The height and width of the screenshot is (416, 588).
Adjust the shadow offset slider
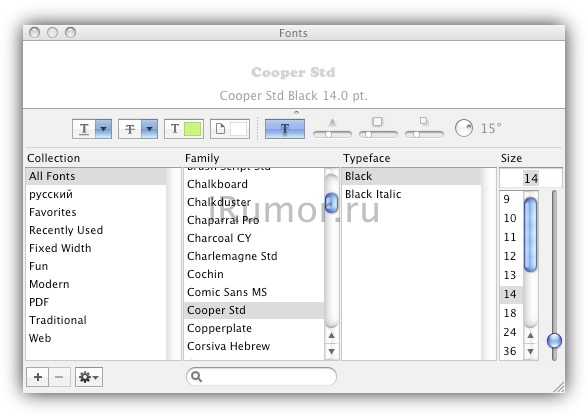(x=424, y=134)
